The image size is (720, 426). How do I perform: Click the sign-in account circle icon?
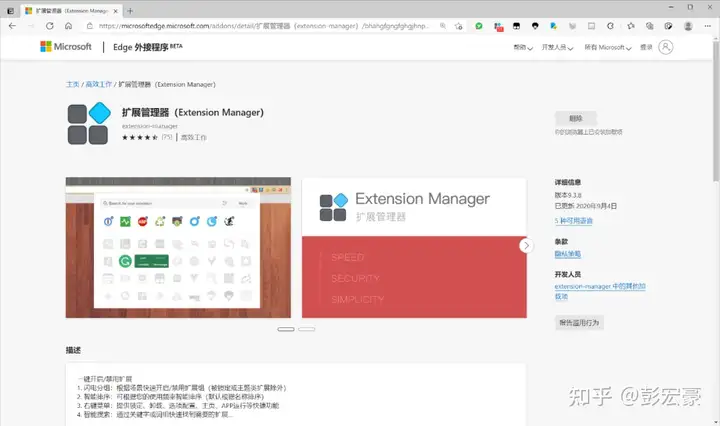click(665, 47)
